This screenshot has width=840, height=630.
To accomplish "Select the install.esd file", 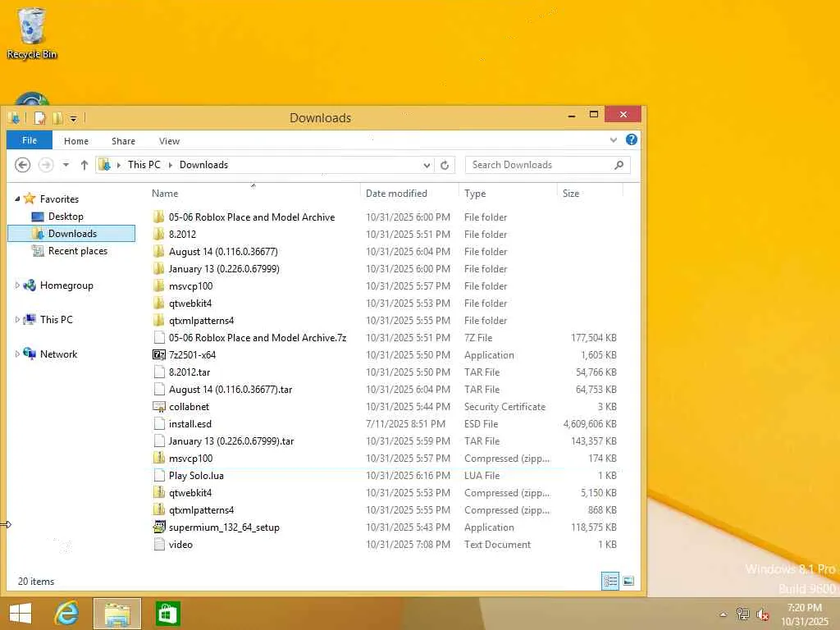I will click(190, 424).
